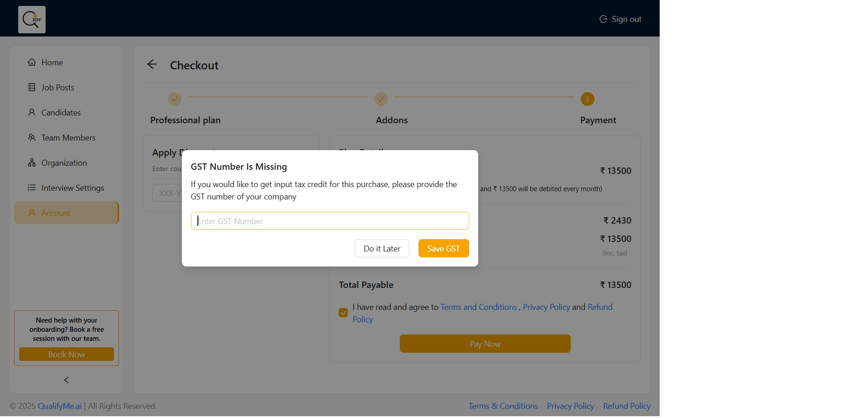This screenshot has width=868, height=418.
Task: Type in the Enter GST Number field
Action: [x=330, y=221]
